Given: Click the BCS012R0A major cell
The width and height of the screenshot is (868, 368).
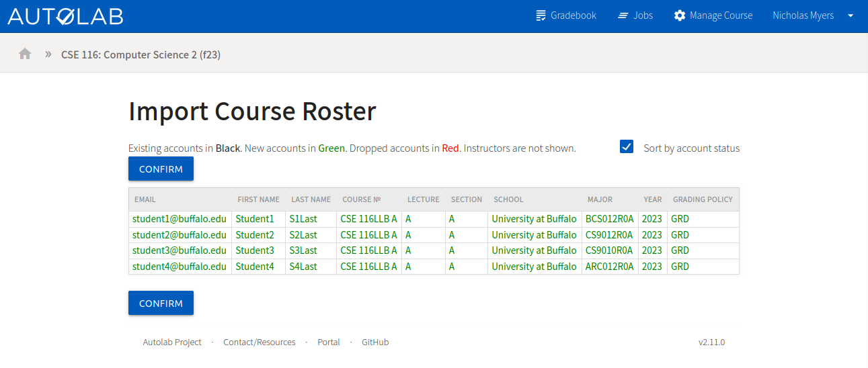Looking at the screenshot, I should pos(610,219).
